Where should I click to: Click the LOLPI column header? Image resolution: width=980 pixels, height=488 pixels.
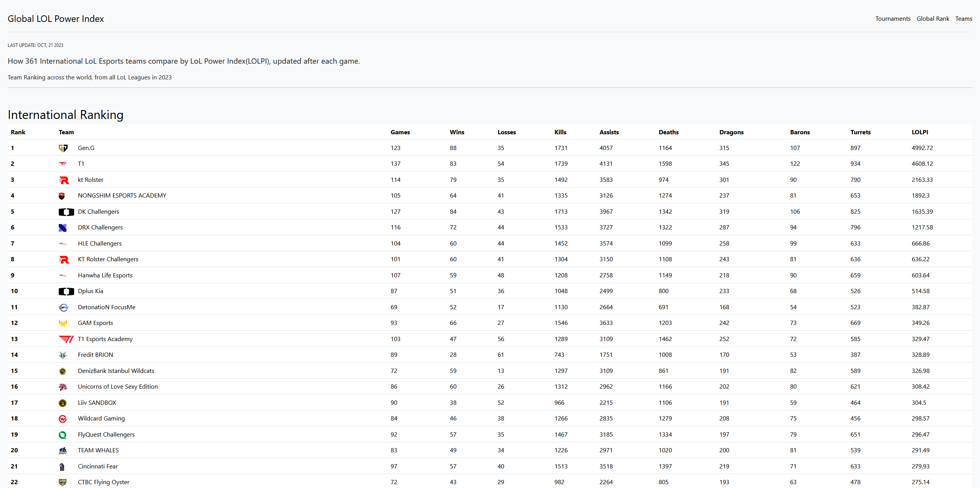(920, 132)
